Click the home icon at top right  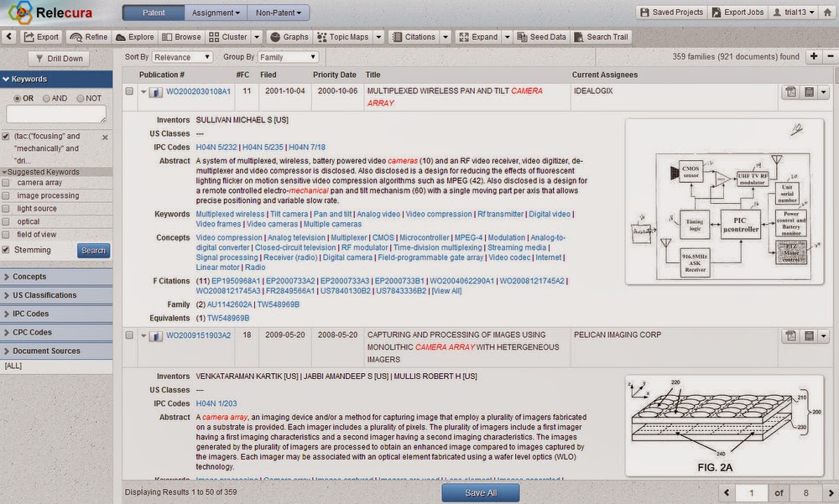coord(827,13)
